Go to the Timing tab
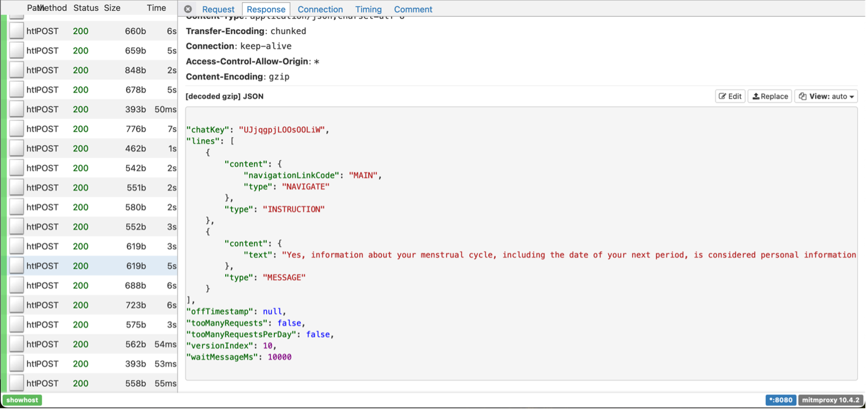This screenshot has width=868, height=410. tap(368, 9)
